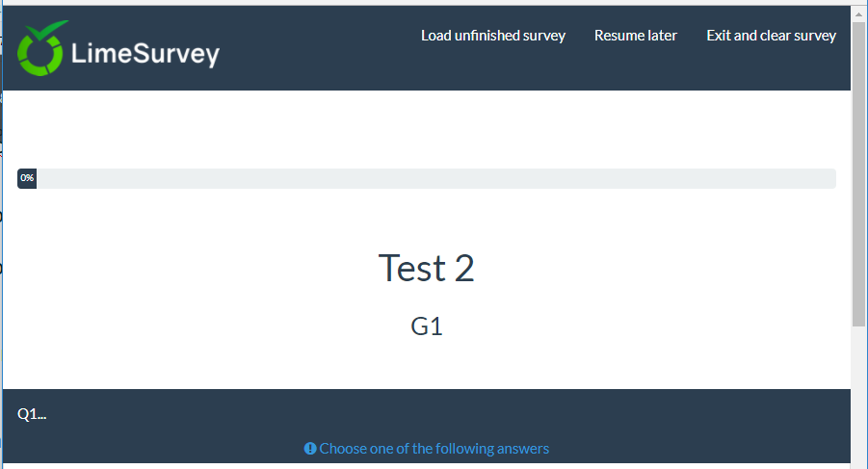
Task: Click the 0% progress indicator label
Action: click(27, 178)
